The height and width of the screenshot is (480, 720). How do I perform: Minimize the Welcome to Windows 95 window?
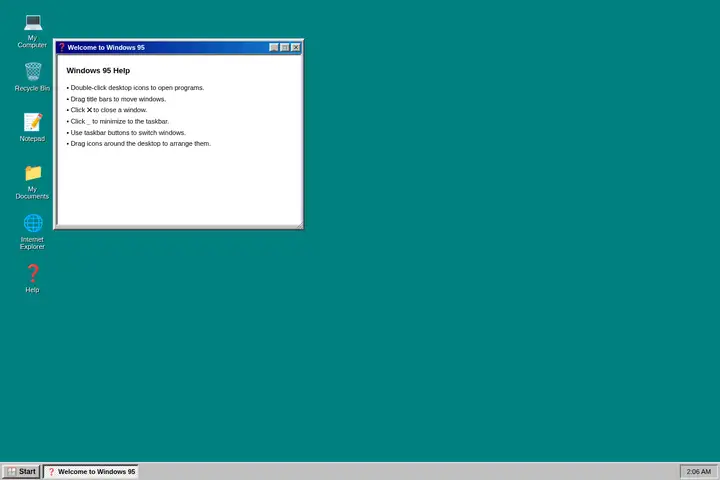[274, 47]
